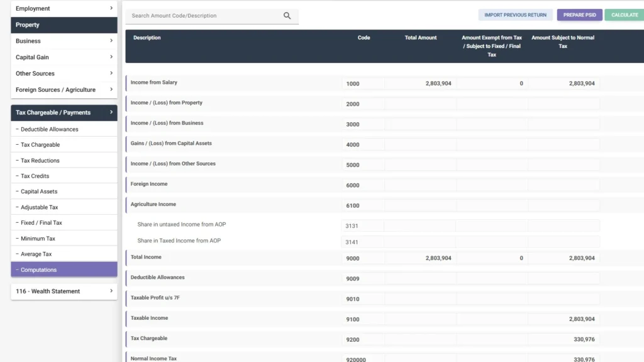This screenshot has width=644, height=362.
Task: Click Taxable Profit u/s 7F label
Action: [x=155, y=297]
